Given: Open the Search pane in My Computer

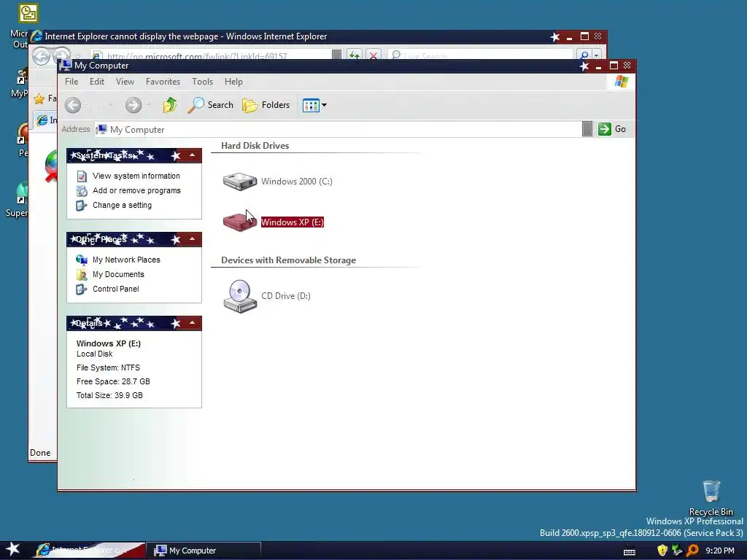Looking at the screenshot, I should point(210,105).
